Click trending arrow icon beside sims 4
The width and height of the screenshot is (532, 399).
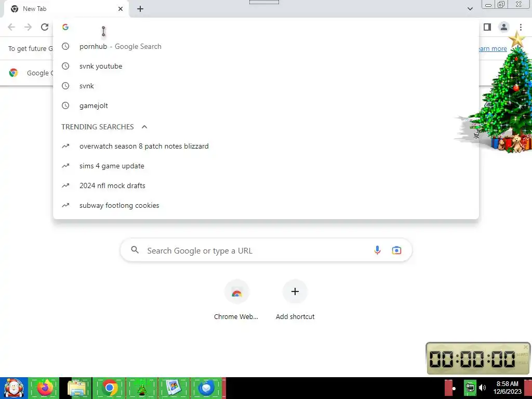(x=65, y=166)
